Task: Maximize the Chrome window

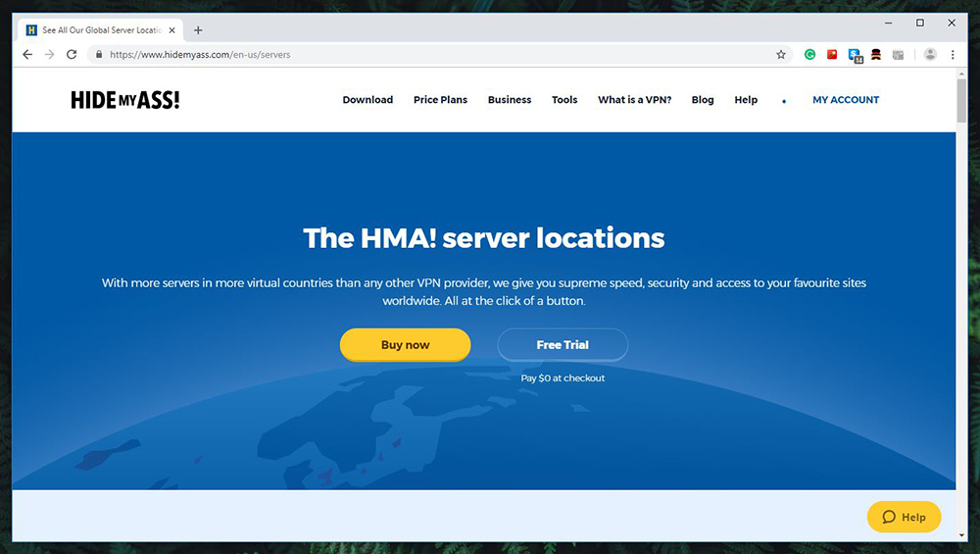Action: pos(920,24)
